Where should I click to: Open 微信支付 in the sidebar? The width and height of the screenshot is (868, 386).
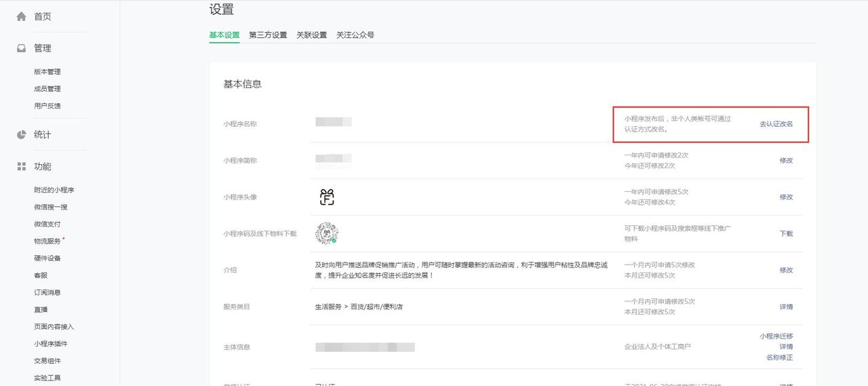[x=47, y=224]
